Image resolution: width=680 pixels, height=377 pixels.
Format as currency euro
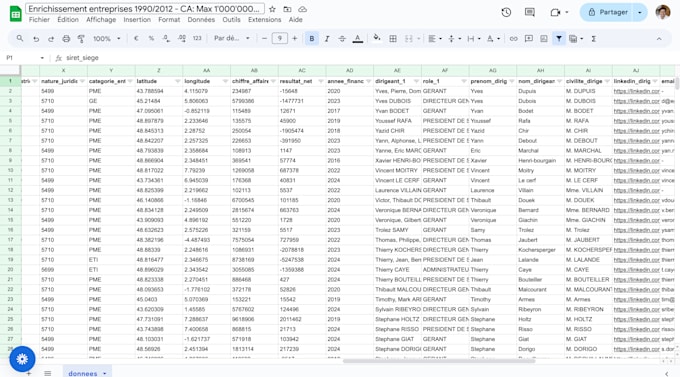136,39
